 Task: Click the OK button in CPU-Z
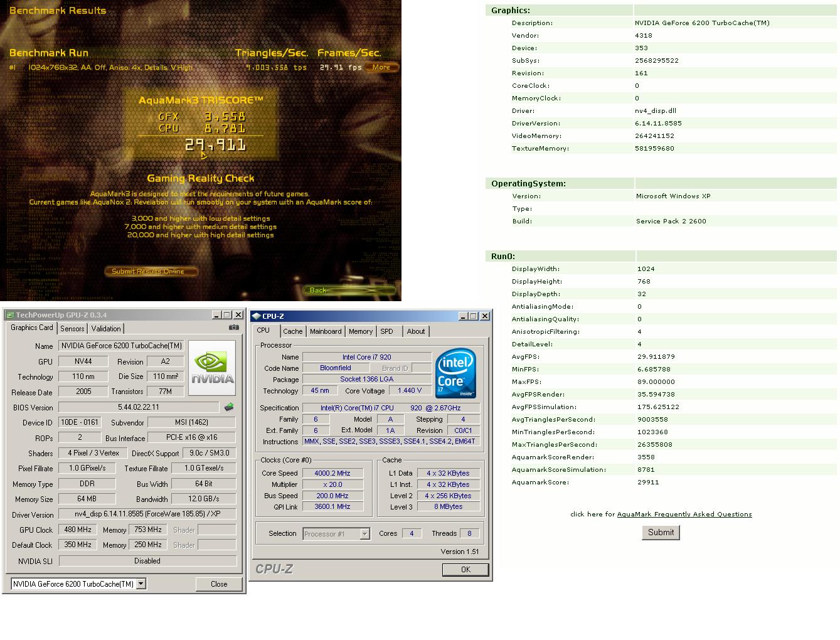tap(465, 569)
